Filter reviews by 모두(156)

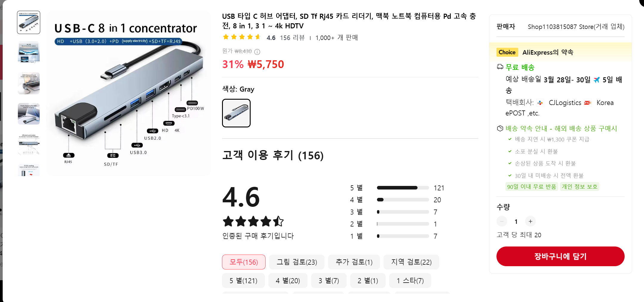click(243, 262)
